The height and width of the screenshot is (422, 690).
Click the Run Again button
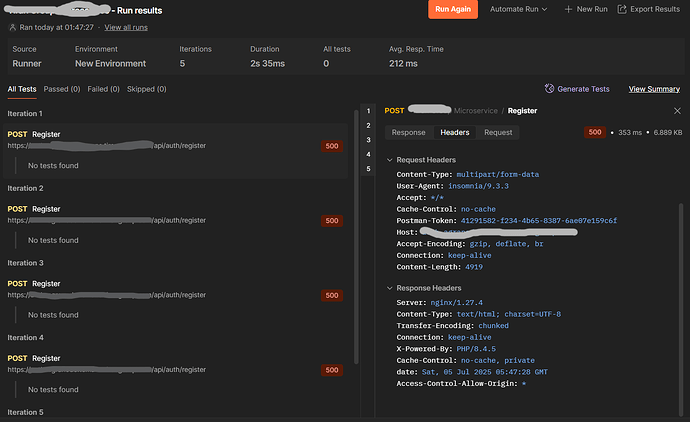point(453,9)
